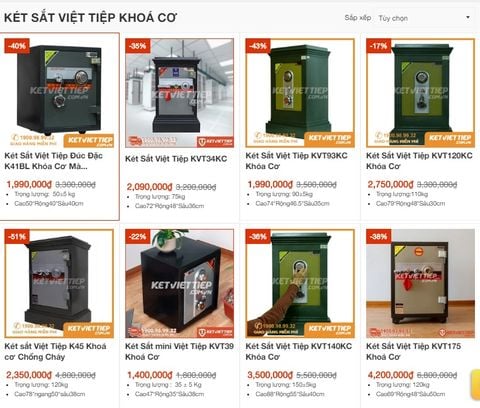Open the Tùy chọn sort dropdown

click(425, 18)
